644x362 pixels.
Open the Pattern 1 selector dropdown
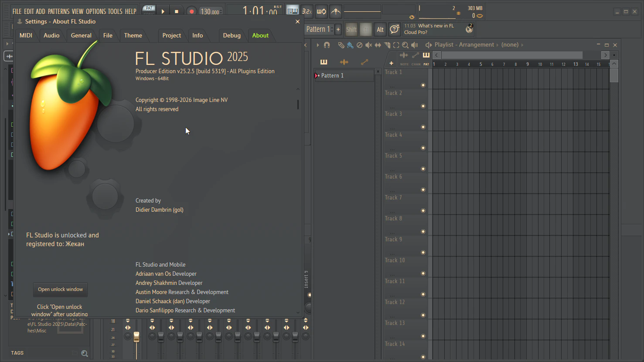[x=318, y=29]
